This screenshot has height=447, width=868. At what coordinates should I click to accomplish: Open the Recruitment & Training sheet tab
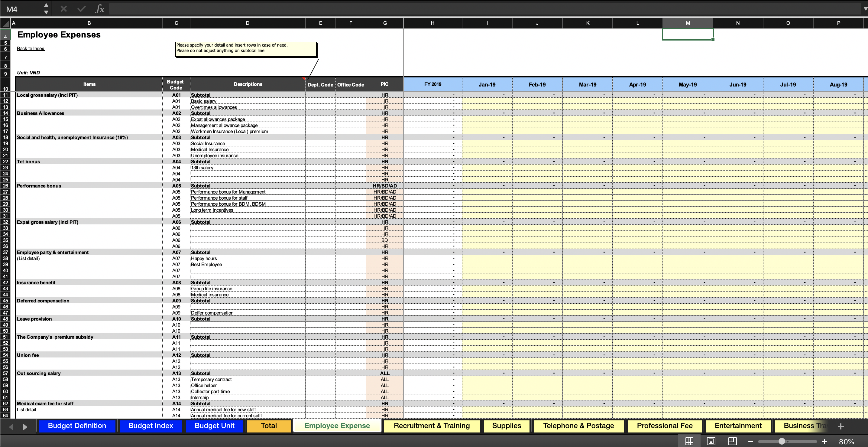432,426
